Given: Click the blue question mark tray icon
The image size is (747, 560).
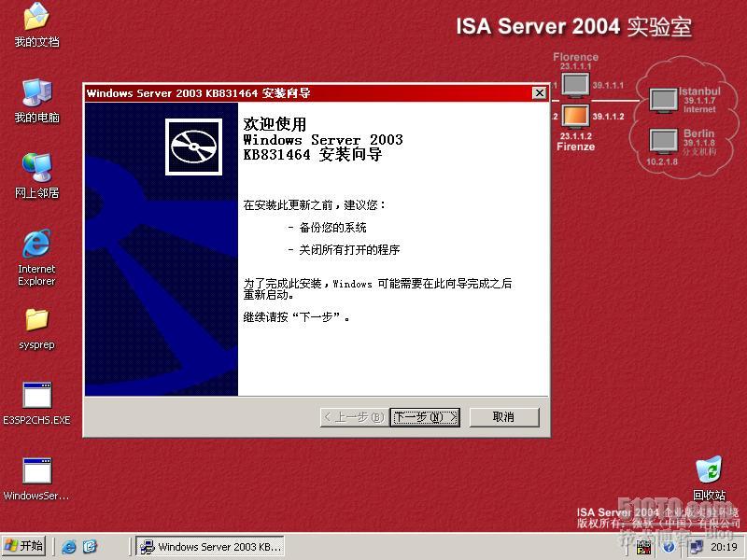Looking at the screenshot, I should coord(669,547).
